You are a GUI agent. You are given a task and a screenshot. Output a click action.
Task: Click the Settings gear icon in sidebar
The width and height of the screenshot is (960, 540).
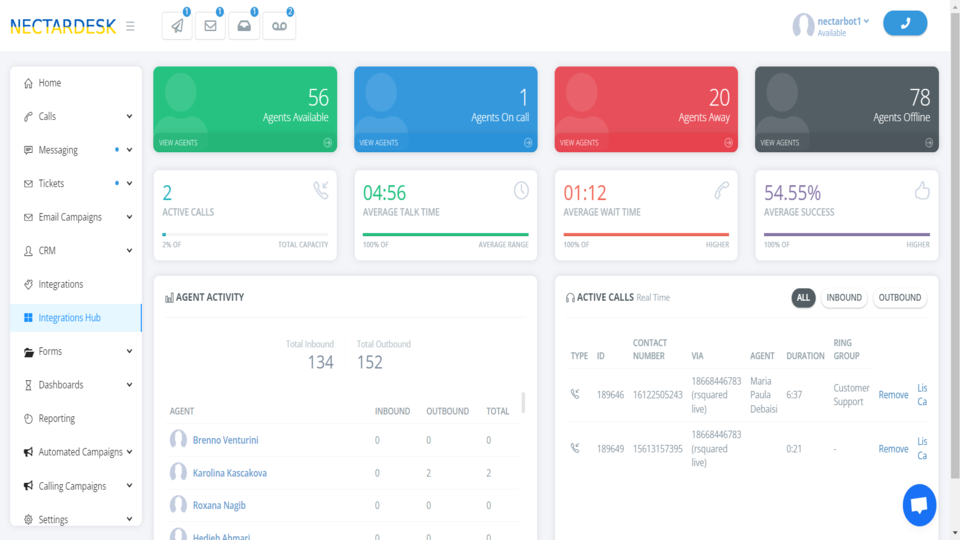(x=28, y=520)
